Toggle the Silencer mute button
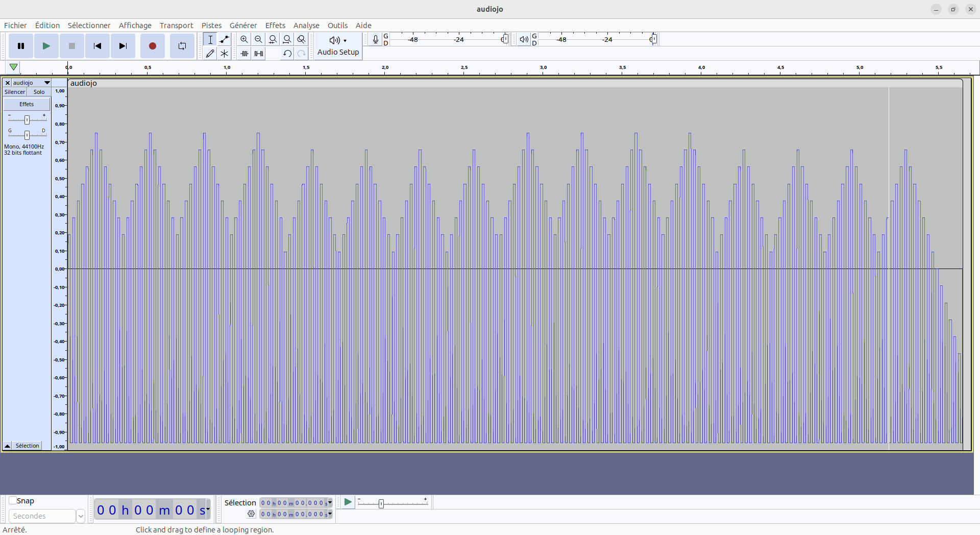The height and width of the screenshot is (535, 980). [x=15, y=92]
